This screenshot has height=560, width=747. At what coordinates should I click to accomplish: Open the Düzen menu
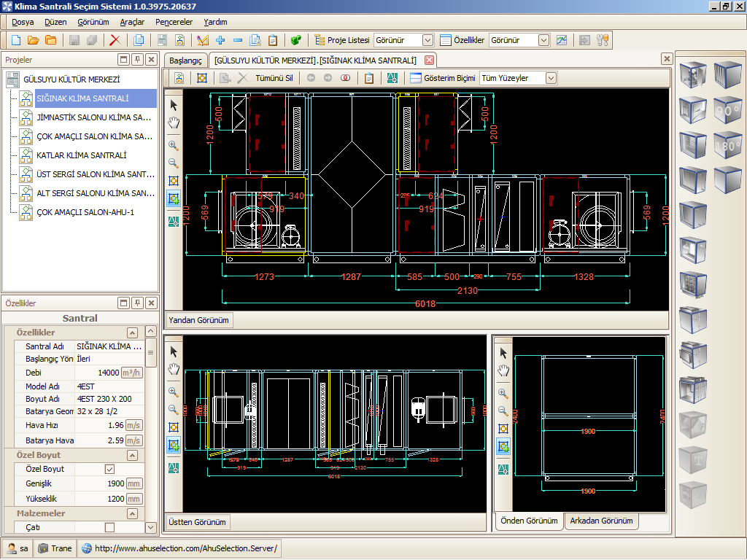[x=55, y=22]
